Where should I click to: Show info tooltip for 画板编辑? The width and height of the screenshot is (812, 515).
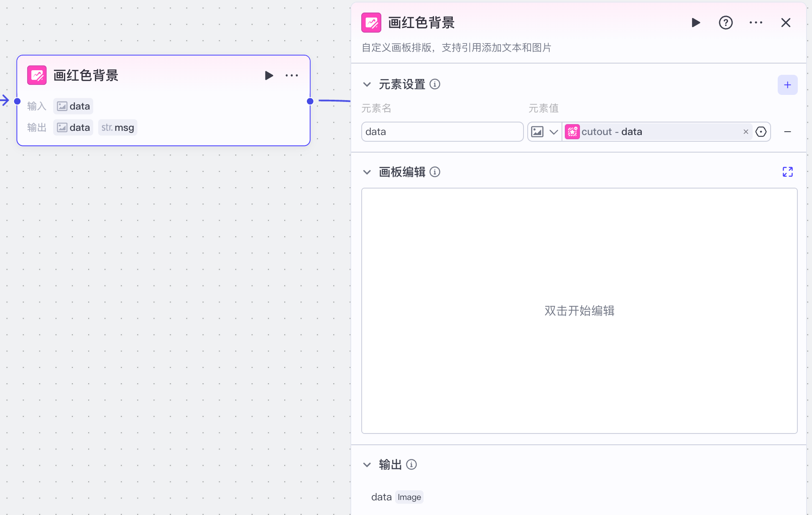(x=435, y=172)
